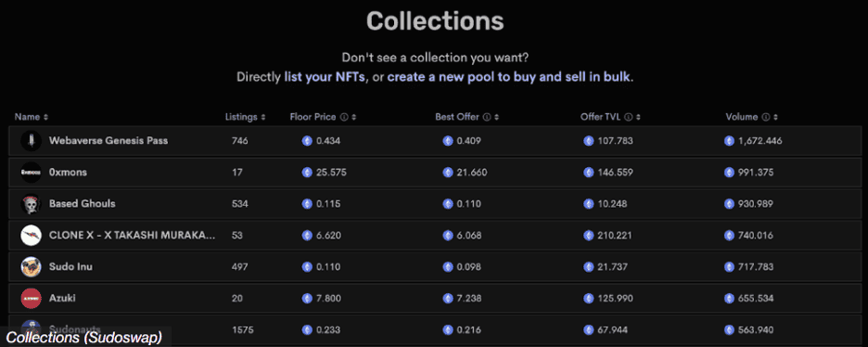Select offer TVL value 107.783

pyautogui.click(x=615, y=141)
